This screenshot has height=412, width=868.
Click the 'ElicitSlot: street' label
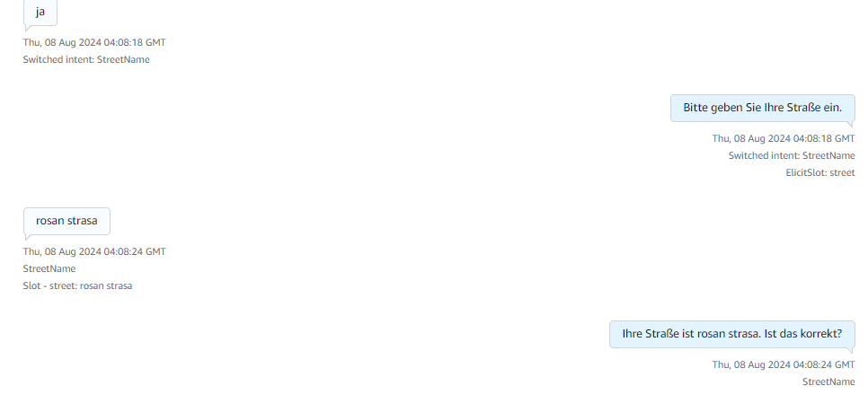[820, 172]
